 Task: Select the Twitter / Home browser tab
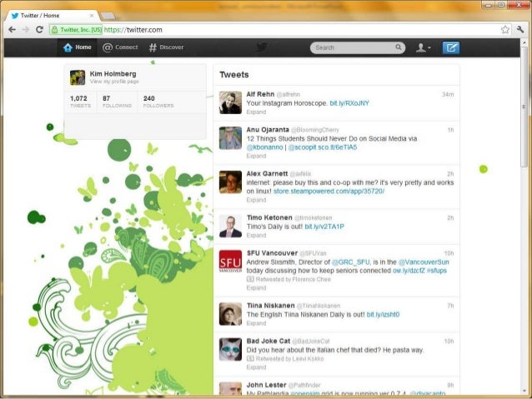(x=51, y=16)
